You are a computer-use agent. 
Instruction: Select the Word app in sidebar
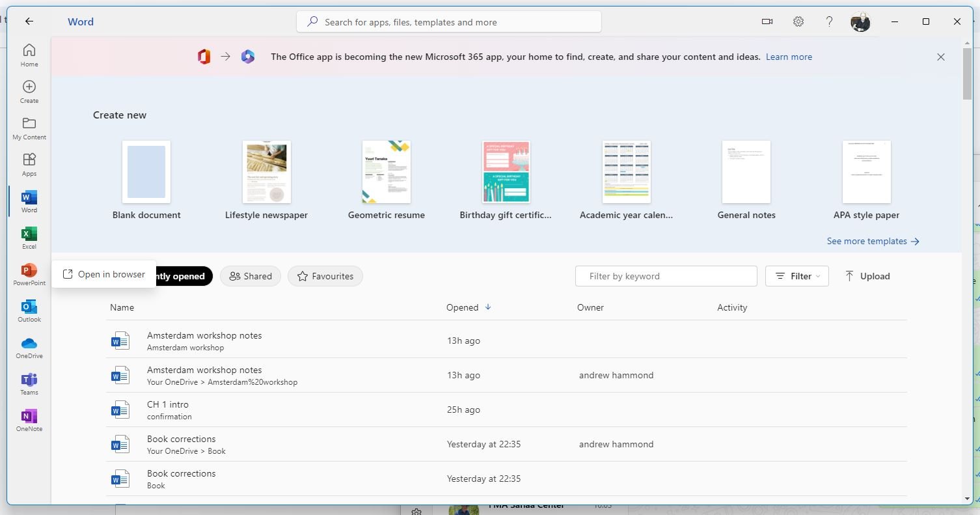29,201
